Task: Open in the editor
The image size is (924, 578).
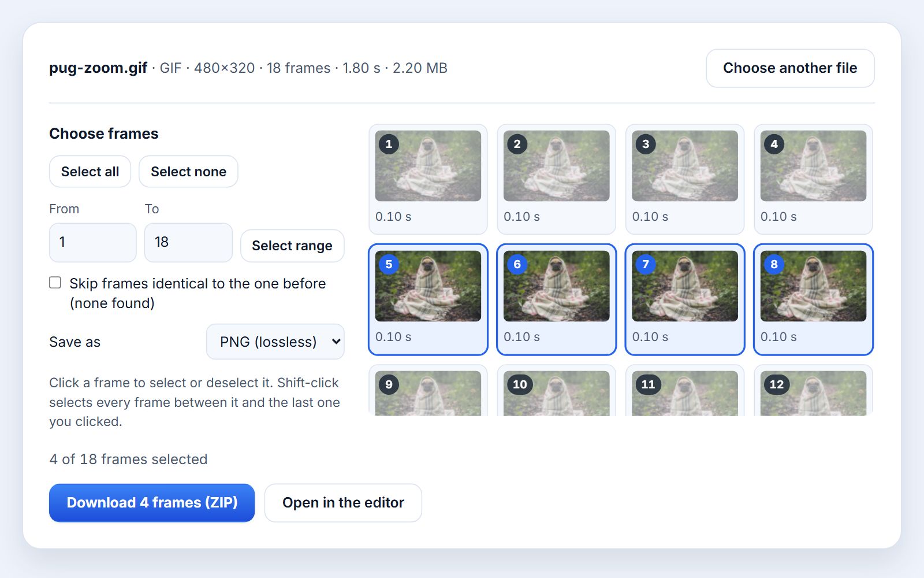Action: pyautogui.click(x=343, y=503)
